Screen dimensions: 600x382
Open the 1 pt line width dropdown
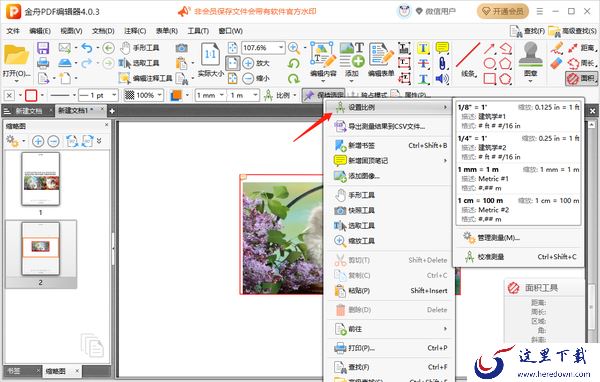(x=114, y=95)
